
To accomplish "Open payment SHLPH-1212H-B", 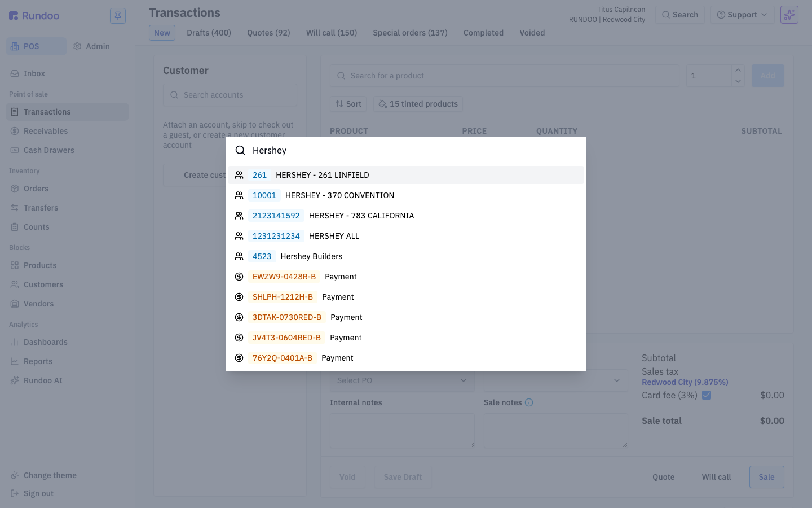I will coord(406,297).
